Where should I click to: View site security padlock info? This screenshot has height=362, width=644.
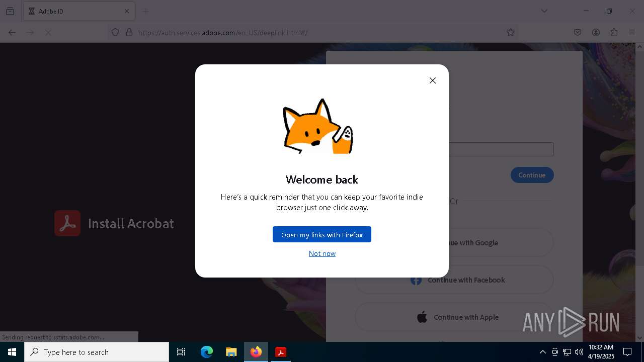tap(129, 32)
